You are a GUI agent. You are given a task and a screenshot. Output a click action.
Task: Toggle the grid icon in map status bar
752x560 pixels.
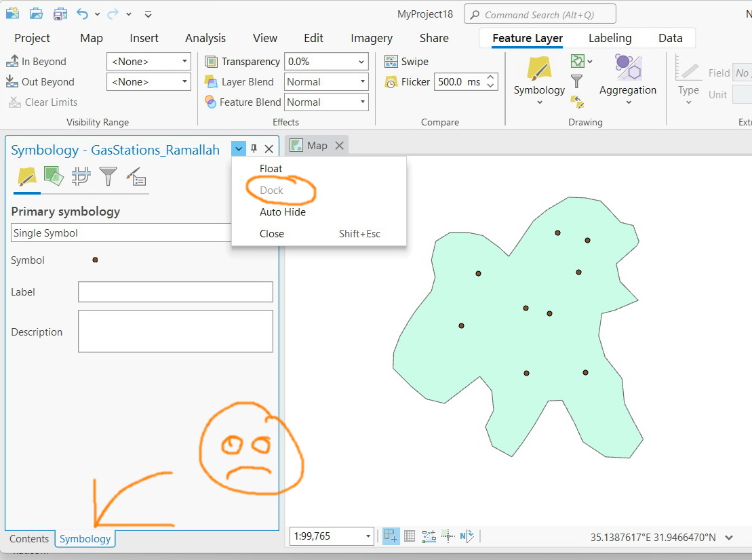click(410, 536)
